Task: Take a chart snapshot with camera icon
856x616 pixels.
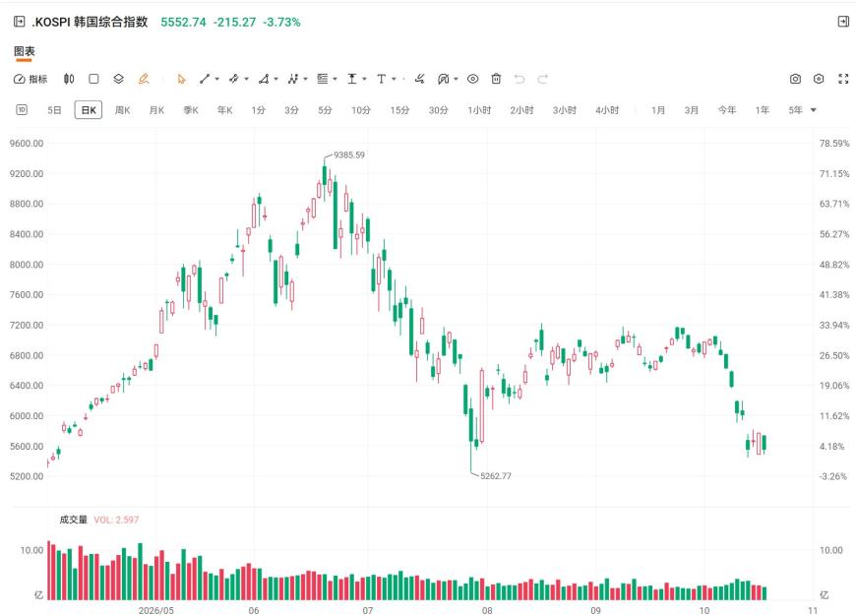Action: [x=795, y=79]
